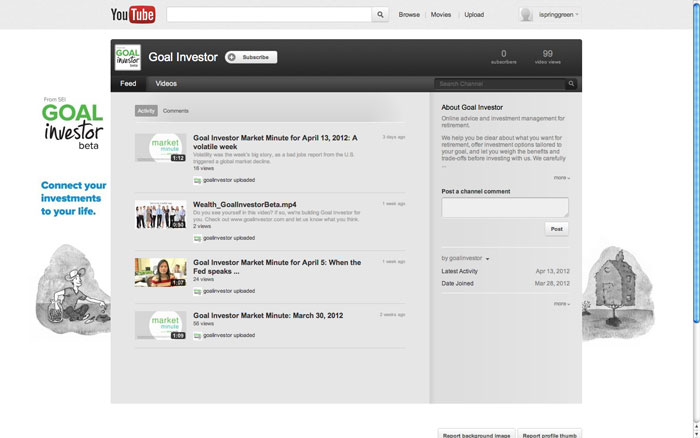This screenshot has height=438, width=700.
Task: Open Wealth_GoalInvestorBeta.mp4 video title
Action: coord(245,204)
